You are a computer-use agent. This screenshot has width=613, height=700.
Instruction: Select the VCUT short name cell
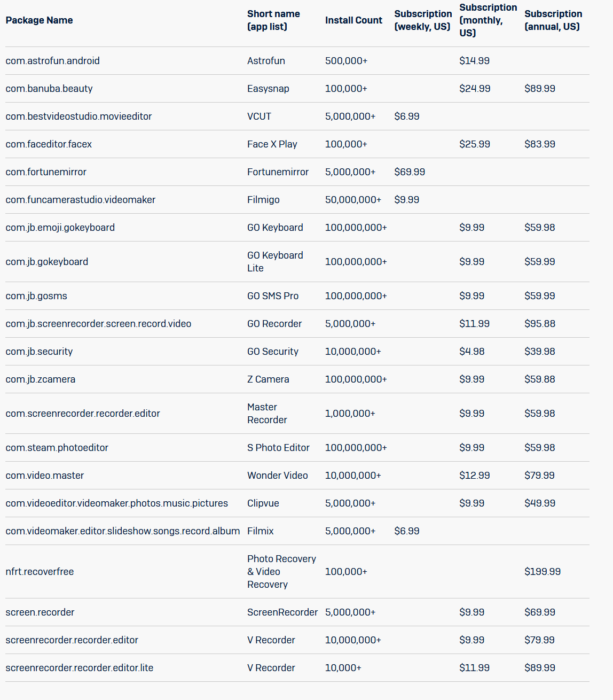[259, 116]
